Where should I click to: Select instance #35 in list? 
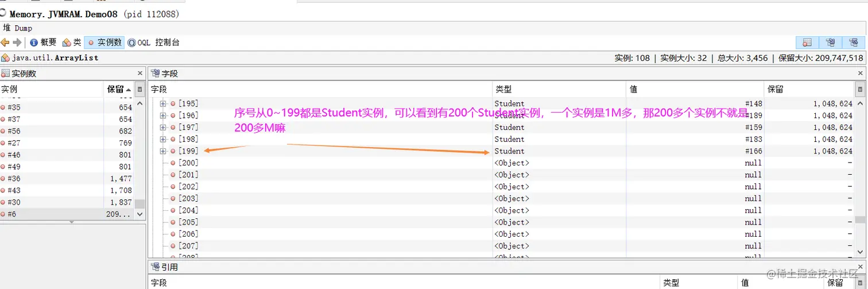tap(67, 107)
